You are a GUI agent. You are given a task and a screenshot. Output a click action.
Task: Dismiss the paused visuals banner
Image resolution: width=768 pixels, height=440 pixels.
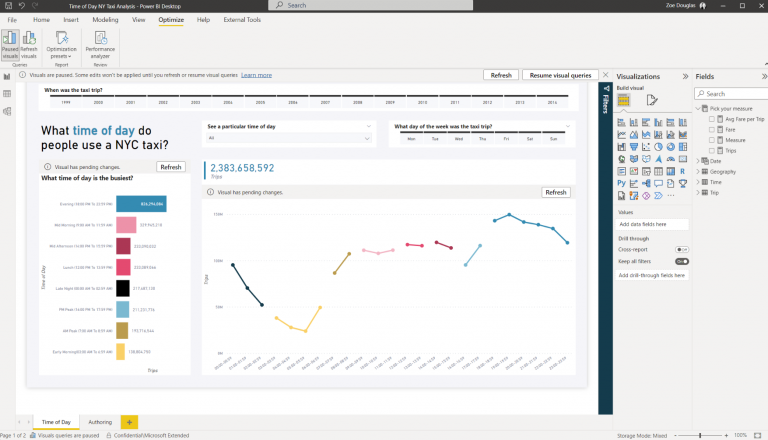(x=606, y=75)
